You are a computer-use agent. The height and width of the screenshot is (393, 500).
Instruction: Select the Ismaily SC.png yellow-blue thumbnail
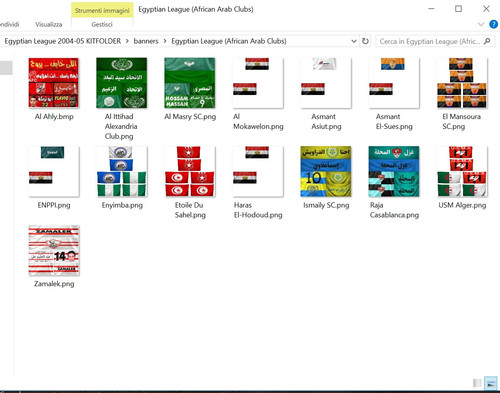326,171
